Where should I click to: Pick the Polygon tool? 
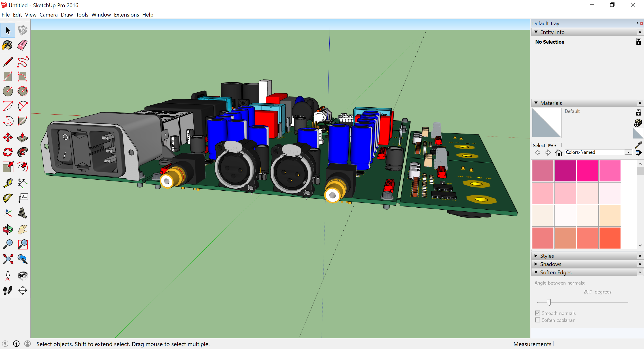(x=23, y=91)
